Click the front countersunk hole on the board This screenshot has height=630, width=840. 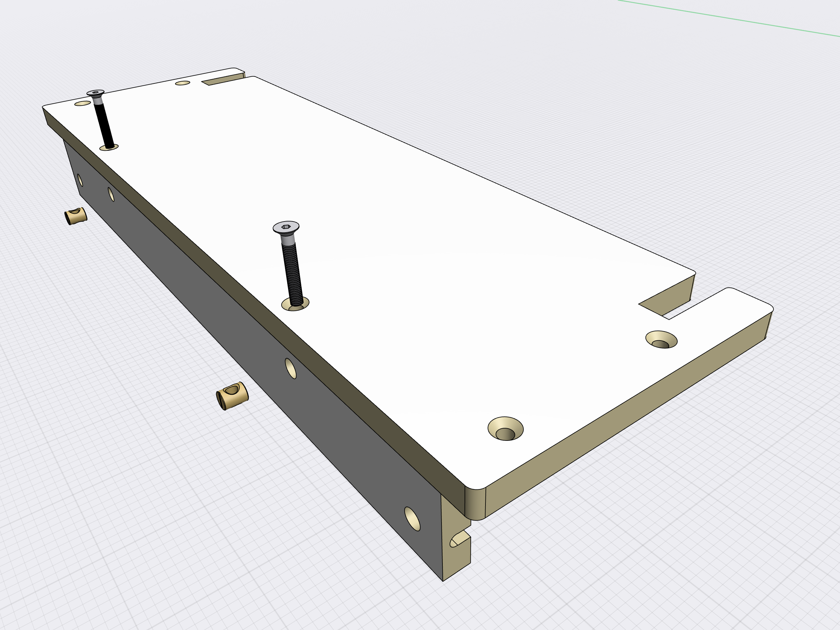pos(505,429)
